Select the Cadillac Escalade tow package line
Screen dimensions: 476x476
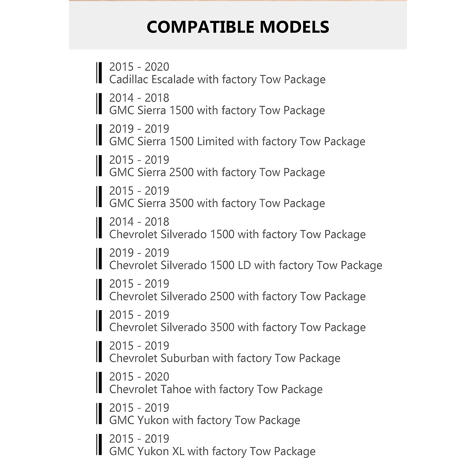(x=217, y=80)
